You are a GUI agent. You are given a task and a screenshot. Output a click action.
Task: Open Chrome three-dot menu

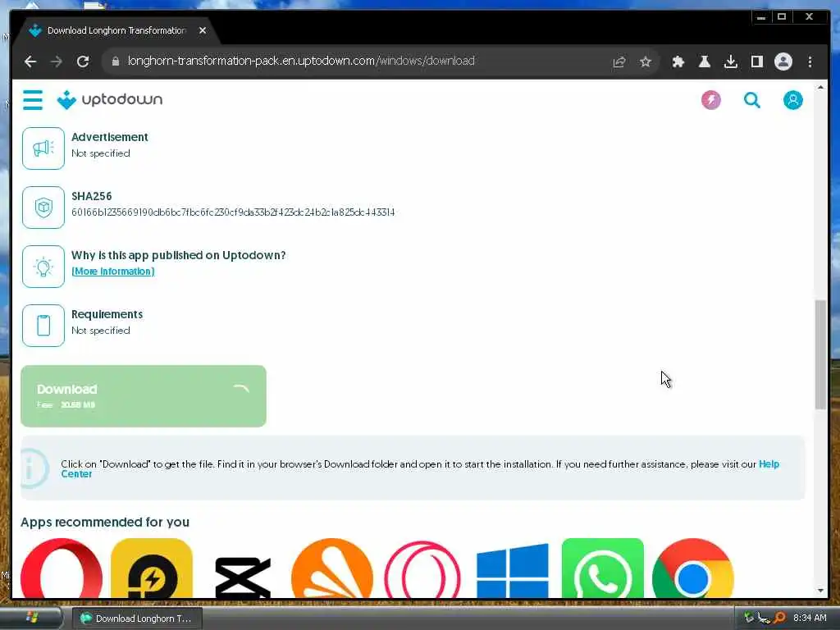click(810, 62)
